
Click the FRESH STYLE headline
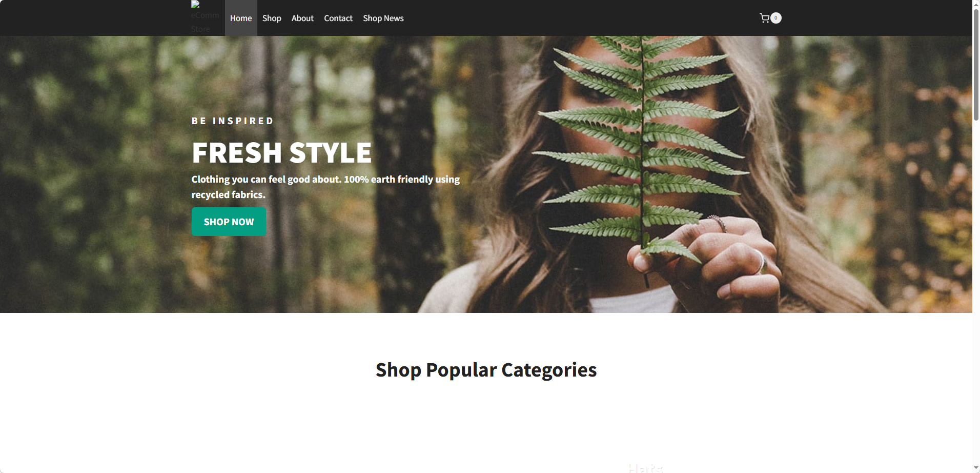coord(281,153)
